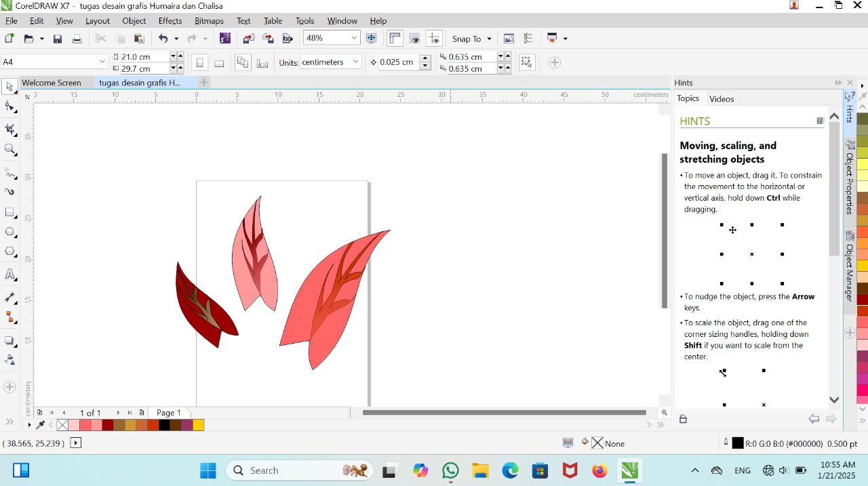The width and height of the screenshot is (868, 486).
Task: Select the Freehand tool
Action: click(x=10, y=169)
